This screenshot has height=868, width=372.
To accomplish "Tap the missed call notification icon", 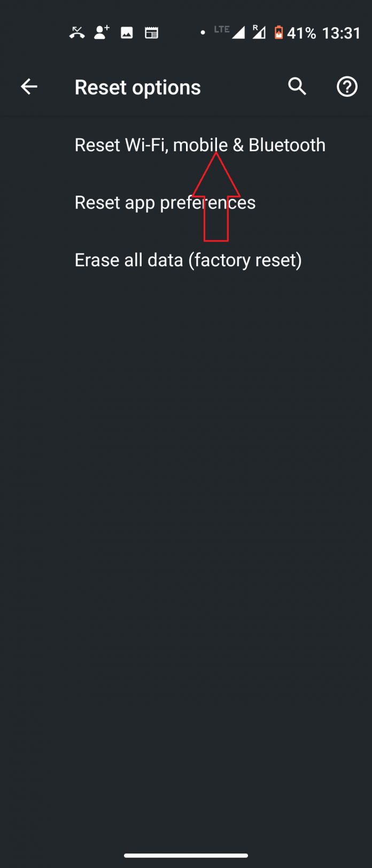I will [x=77, y=33].
